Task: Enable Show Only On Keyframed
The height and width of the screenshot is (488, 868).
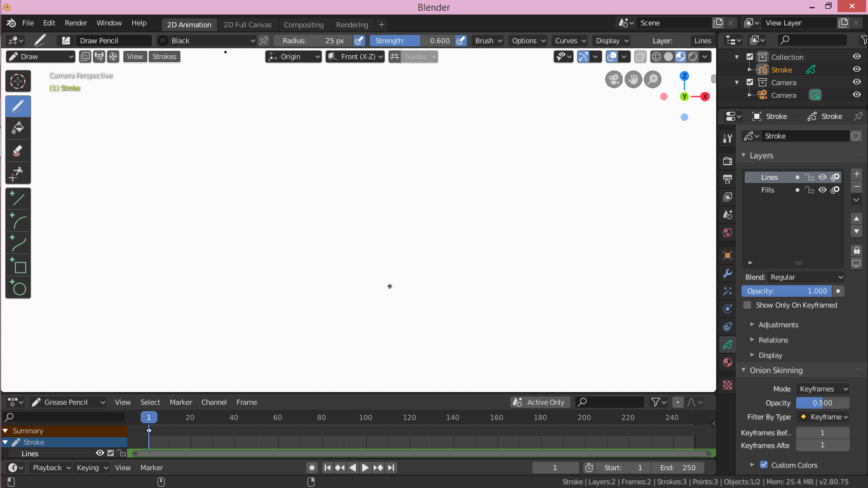Action: [747, 305]
